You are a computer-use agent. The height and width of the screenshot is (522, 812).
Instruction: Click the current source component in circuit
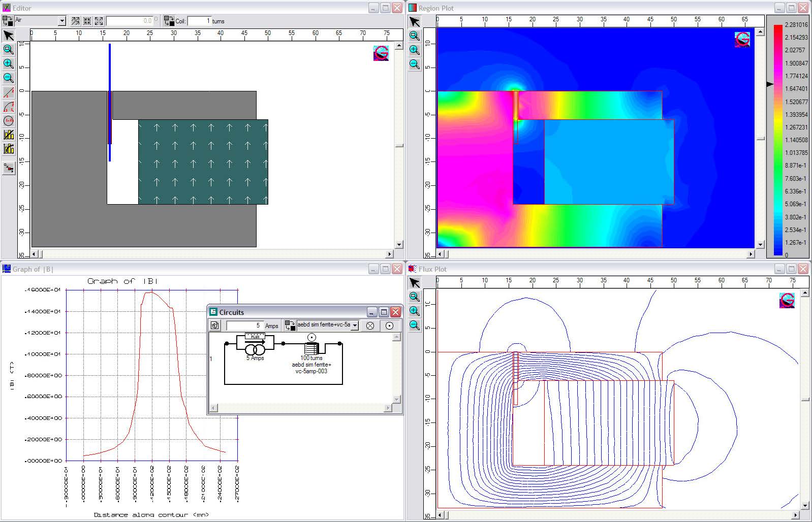(x=255, y=350)
